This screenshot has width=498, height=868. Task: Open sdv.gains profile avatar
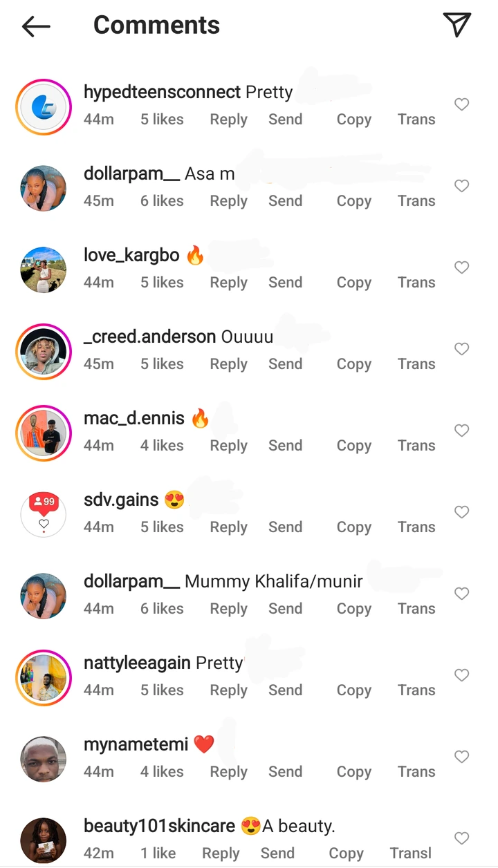point(44,514)
